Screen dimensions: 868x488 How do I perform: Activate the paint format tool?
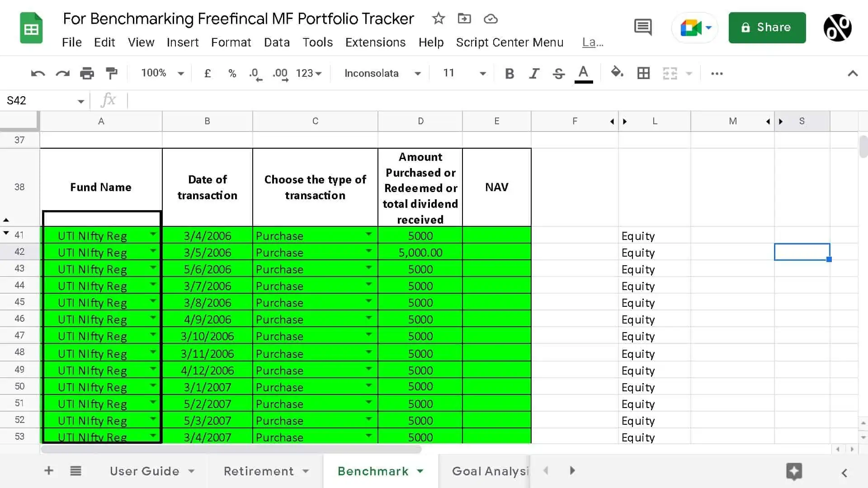coord(111,73)
